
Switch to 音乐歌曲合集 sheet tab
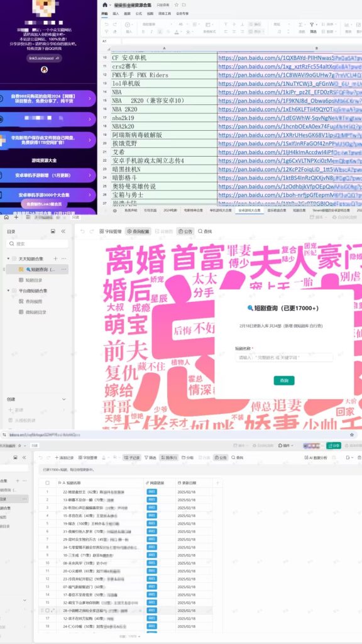[x=277, y=210]
